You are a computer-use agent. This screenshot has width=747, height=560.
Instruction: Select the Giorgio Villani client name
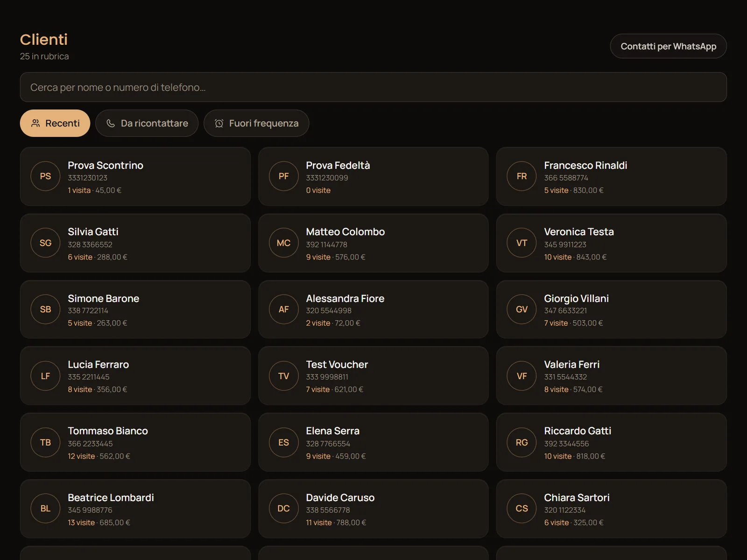click(x=576, y=299)
